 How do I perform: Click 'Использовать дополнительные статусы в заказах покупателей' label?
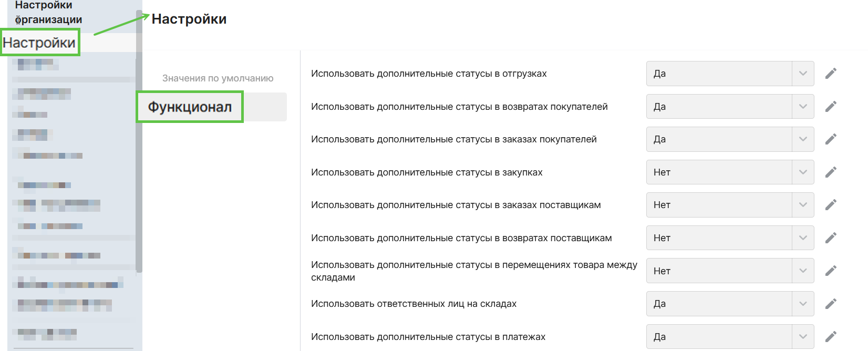coord(454,139)
